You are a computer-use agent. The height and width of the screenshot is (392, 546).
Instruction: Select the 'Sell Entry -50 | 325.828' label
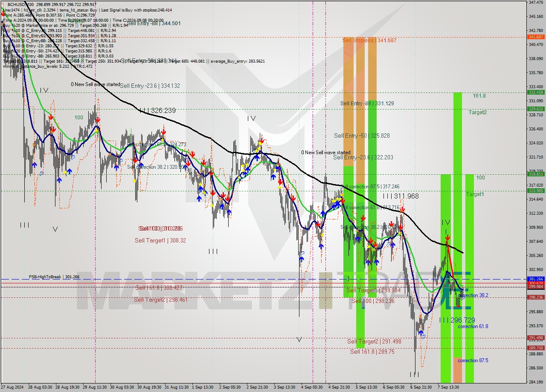pos(362,136)
